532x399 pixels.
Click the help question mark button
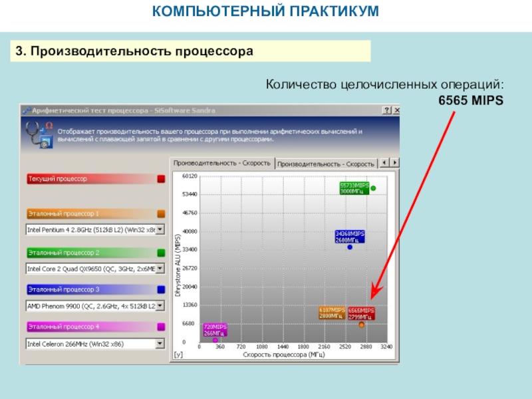[386, 110]
